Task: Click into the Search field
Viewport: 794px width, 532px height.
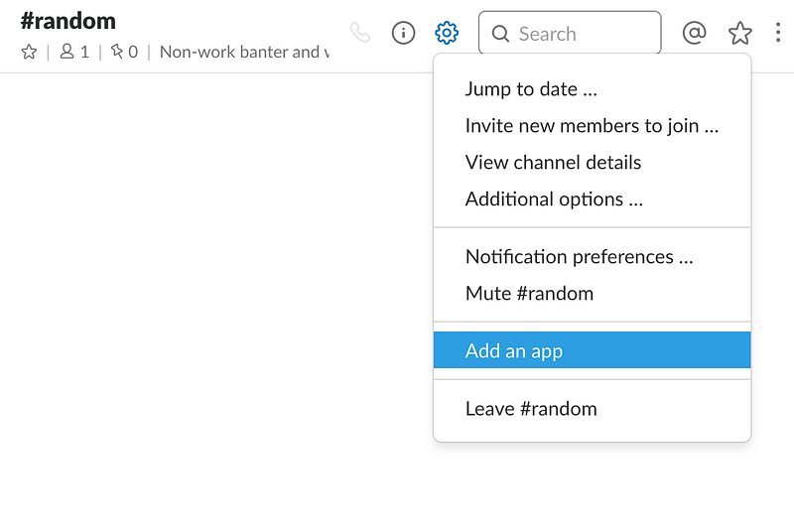Action: (x=570, y=33)
